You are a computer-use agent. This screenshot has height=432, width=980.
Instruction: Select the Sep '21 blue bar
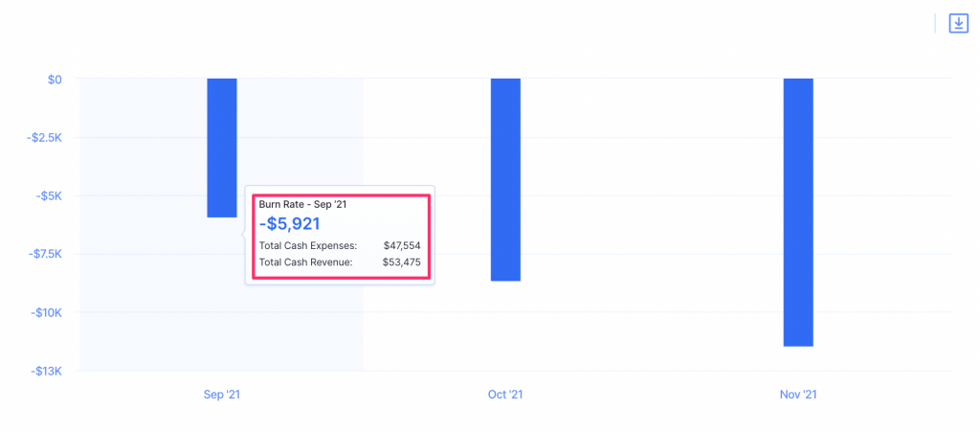pos(222,148)
